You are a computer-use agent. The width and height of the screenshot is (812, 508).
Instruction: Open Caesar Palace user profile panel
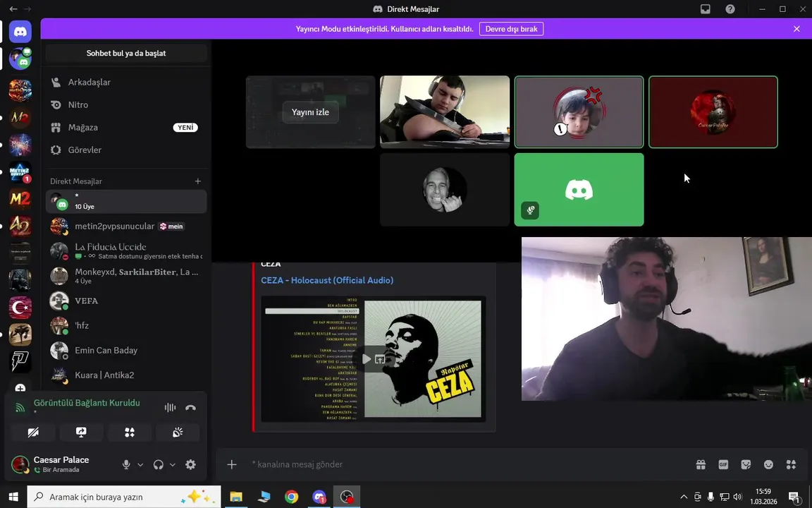tap(62, 464)
